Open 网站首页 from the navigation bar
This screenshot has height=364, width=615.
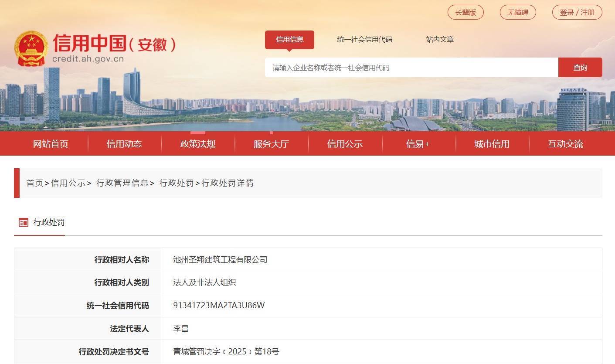50,143
